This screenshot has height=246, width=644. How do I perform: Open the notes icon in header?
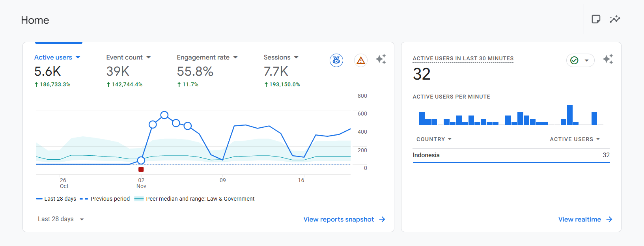tap(596, 19)
